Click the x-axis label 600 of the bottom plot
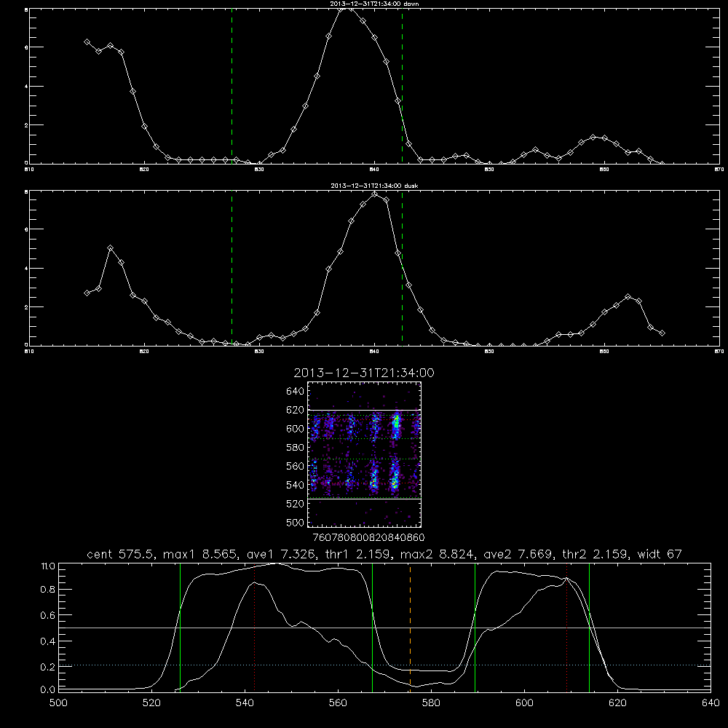This screenshot has height=728, width=728. (524, 703)
